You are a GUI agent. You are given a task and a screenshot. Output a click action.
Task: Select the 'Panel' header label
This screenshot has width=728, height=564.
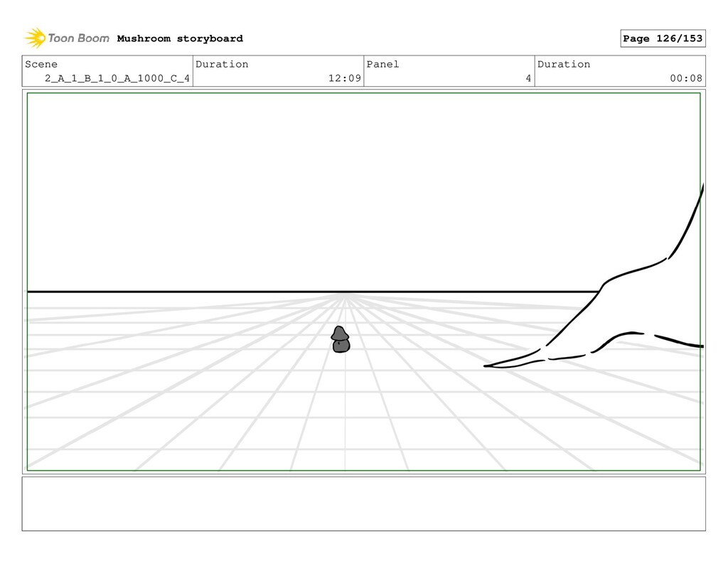point(382,64)
